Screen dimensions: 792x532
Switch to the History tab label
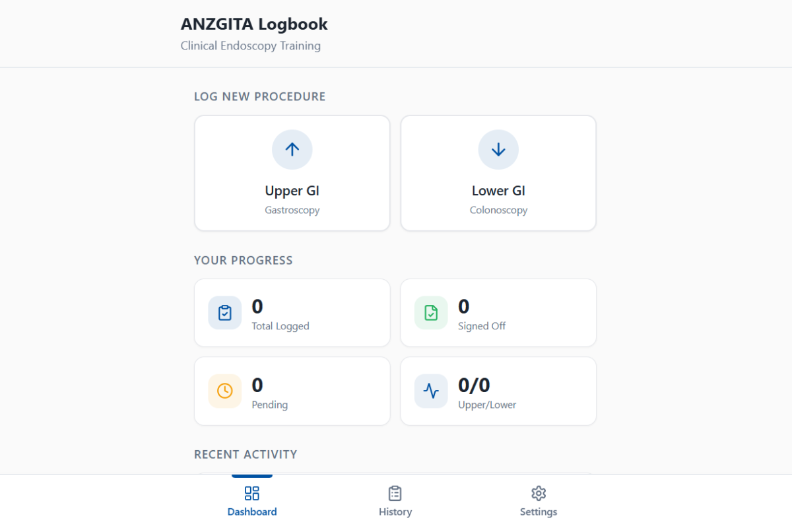click(x=395, y=512)
